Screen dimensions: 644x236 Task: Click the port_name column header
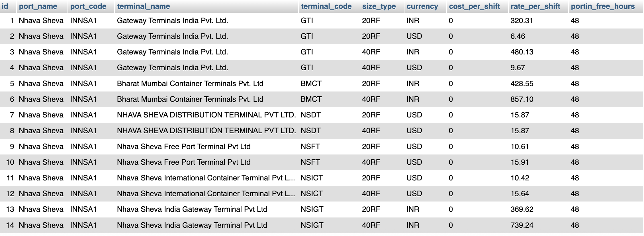pyautogui.click(x=38, y=6)
